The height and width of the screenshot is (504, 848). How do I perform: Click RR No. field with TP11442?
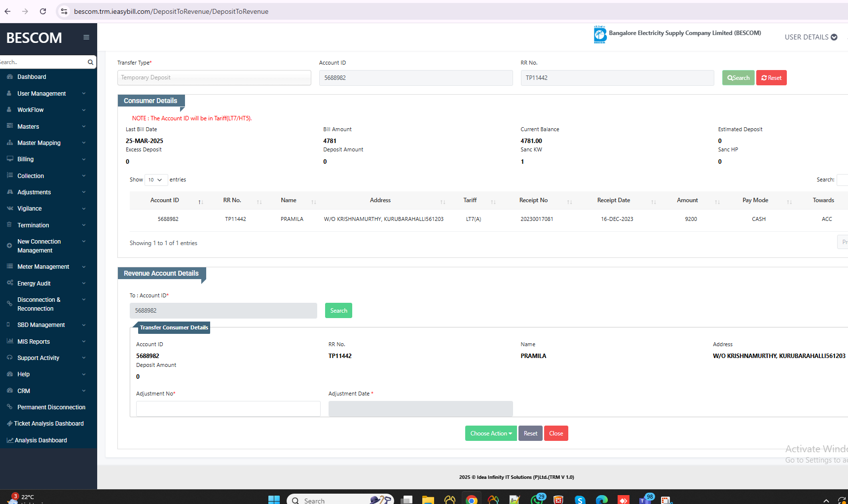pyautogui.click(x=618, y=78)
